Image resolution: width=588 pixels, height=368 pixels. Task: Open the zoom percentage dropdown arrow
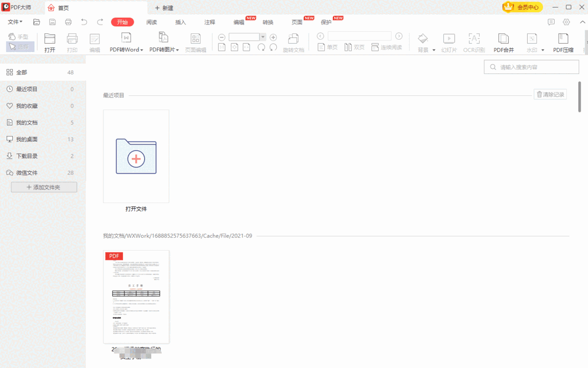(x=263, y=37)
